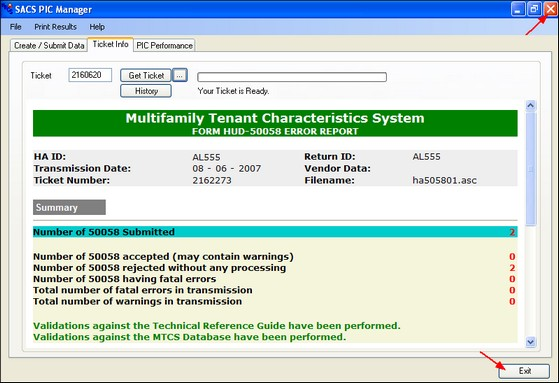The image size is (559, 383).
Task: Click 'Total number of warnings' line
Action: 137,301
